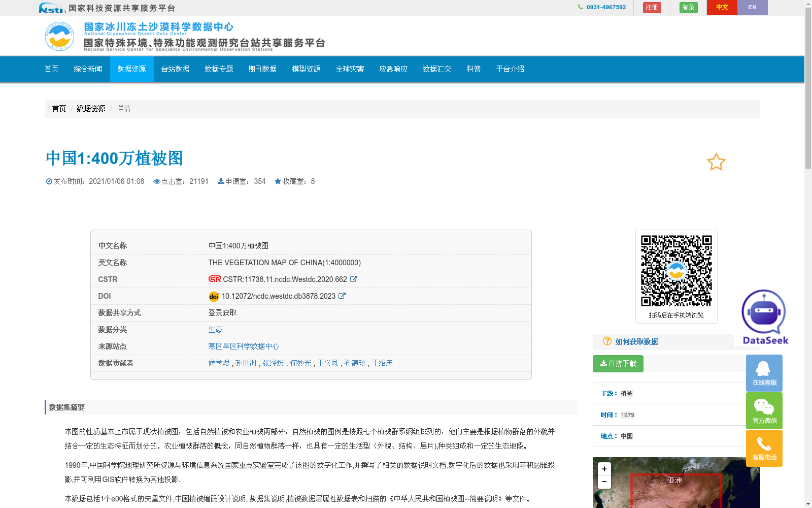This screenshot has width=812, height=508.
Task: Click the phone number 0931-4967592
Action: 606,7
